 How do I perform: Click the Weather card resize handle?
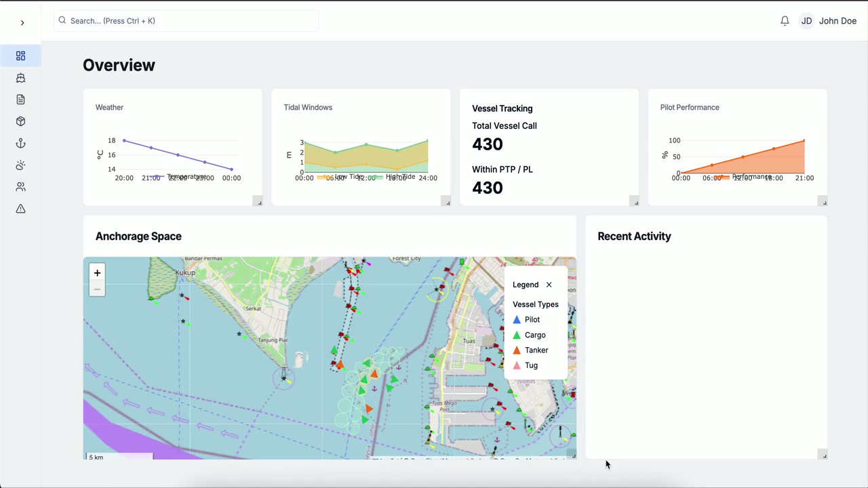(258, 201)
